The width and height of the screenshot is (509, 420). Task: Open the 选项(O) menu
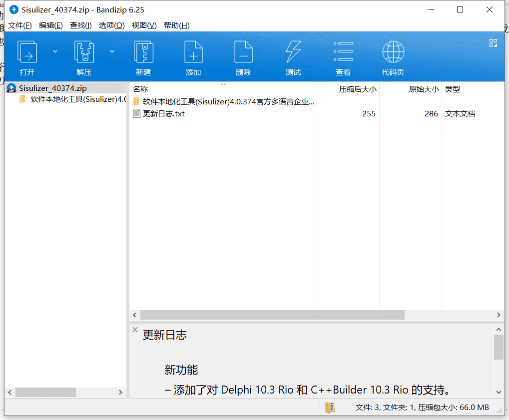coord(112,25)
